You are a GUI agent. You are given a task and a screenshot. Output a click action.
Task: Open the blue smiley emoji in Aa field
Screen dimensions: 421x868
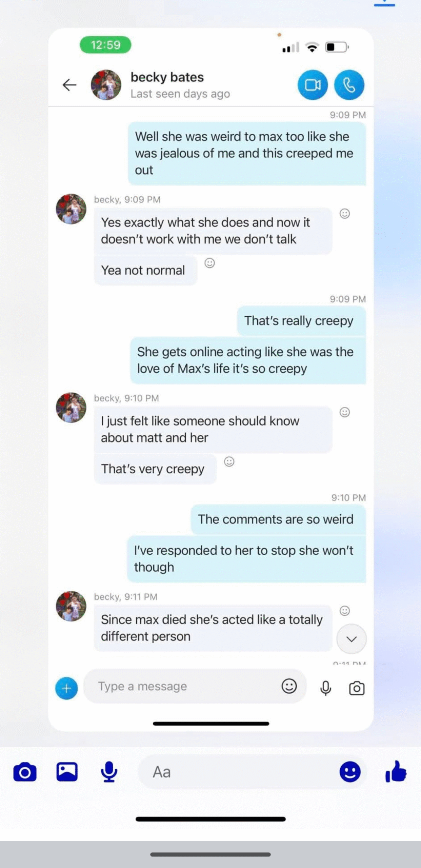click(x=350, y=772)
